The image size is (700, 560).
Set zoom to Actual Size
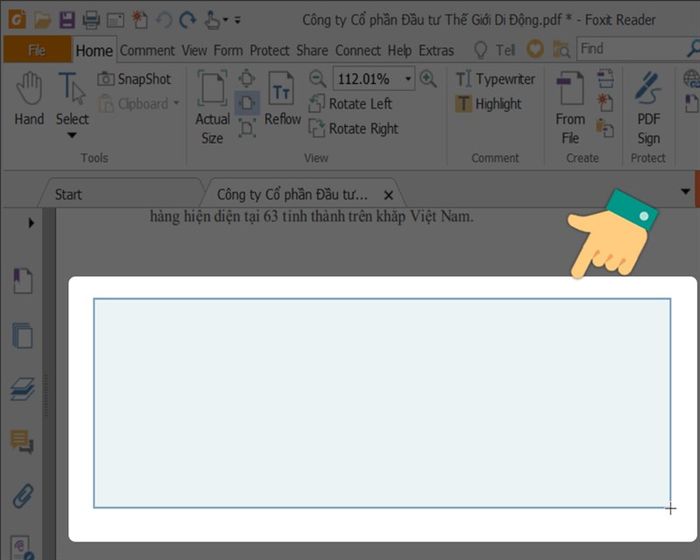click(x=212, y=107)
